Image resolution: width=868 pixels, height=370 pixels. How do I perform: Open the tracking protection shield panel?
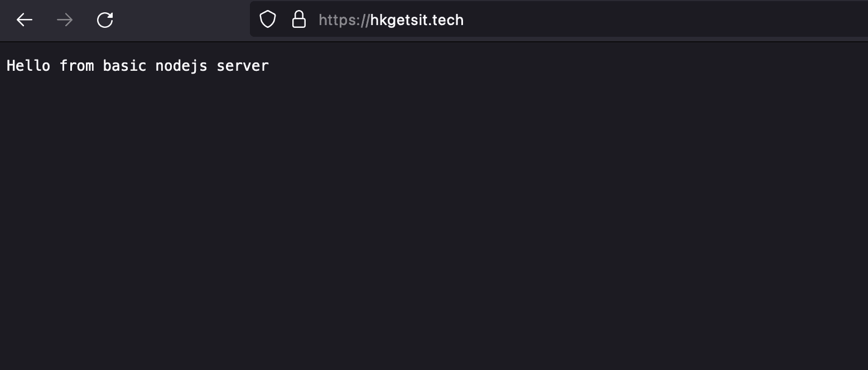tap(268, 20)
